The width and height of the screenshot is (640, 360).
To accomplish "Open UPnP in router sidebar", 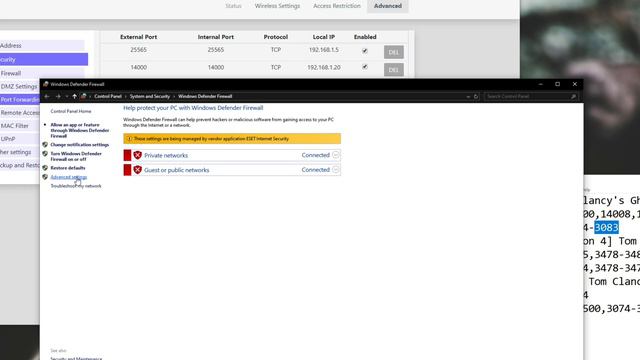I will point(8,139).
